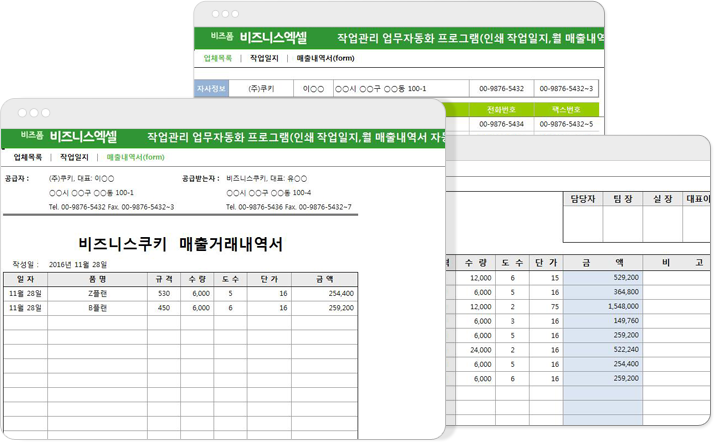The width and height of the screenshot is (714, 442).
Task: Open 업체목록 tab in the back window
Action: point(217,58)
